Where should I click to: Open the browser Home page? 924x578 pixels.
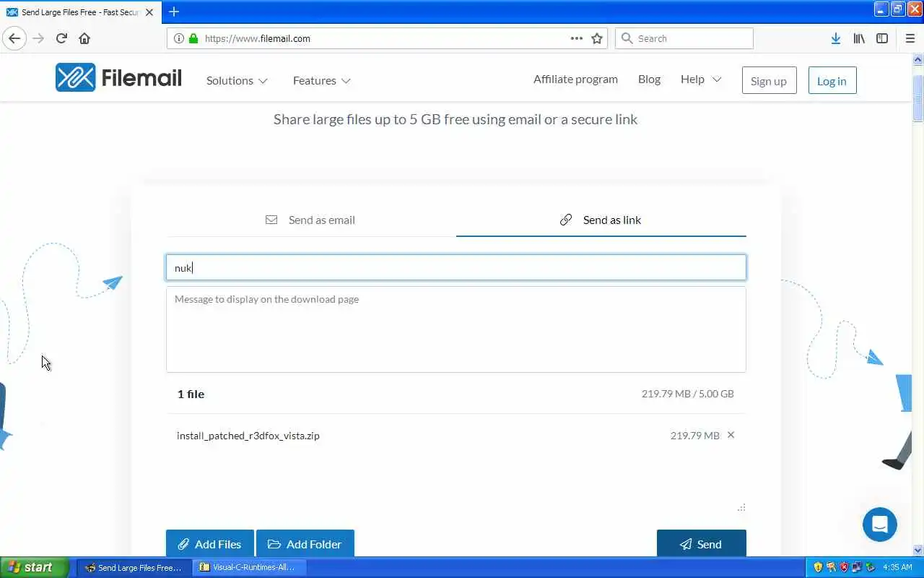click(84, 38)
